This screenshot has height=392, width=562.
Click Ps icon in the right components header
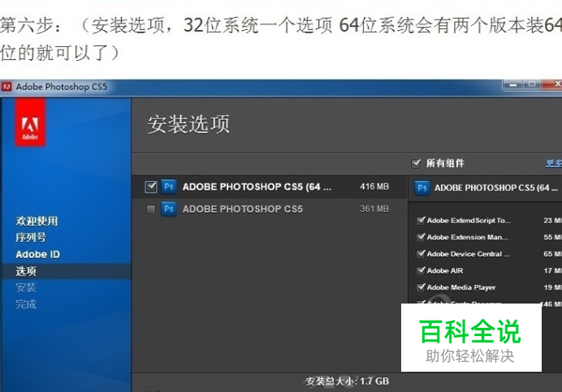(421, 187)
